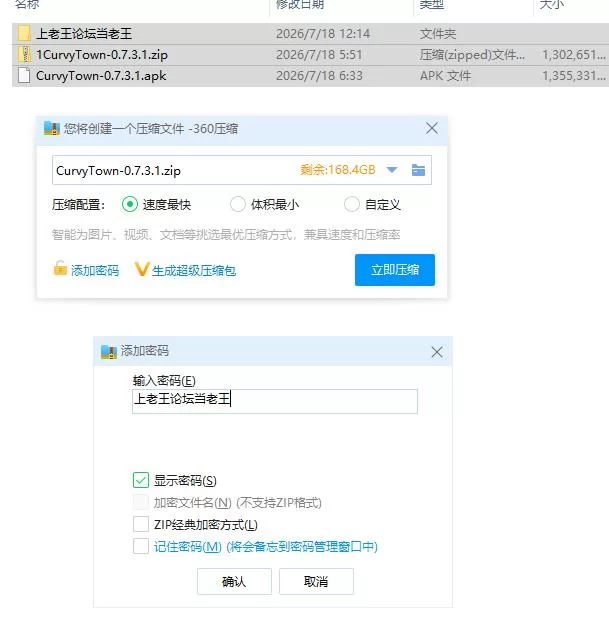Click the lock icon beside 添加密码
The width and height of the screenshot is (609, 635).
[x=60, y=268]
